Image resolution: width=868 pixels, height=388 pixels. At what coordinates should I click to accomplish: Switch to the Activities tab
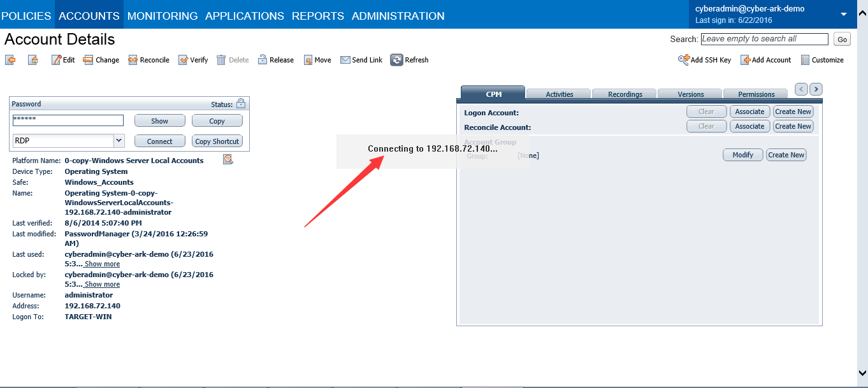(x=558, y=94)
